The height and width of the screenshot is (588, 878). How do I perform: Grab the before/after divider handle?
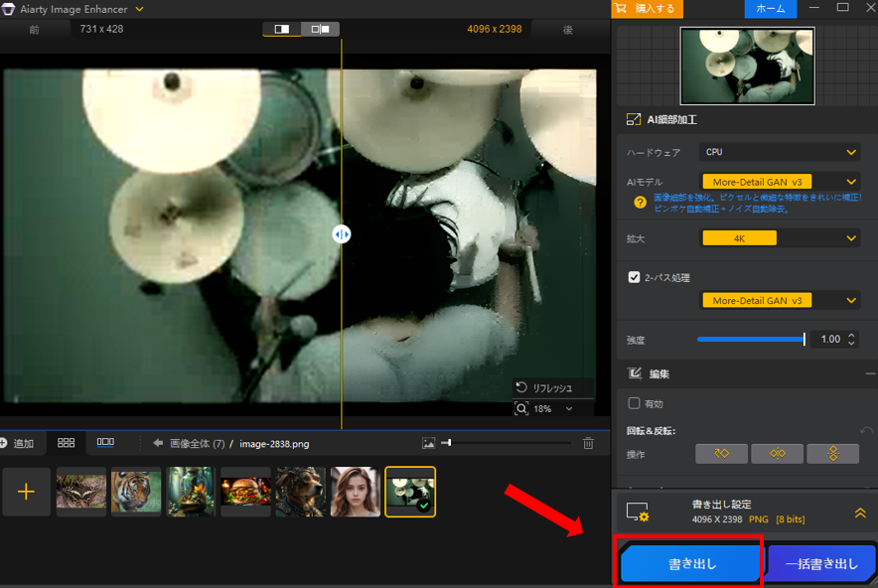pos(342,234)
